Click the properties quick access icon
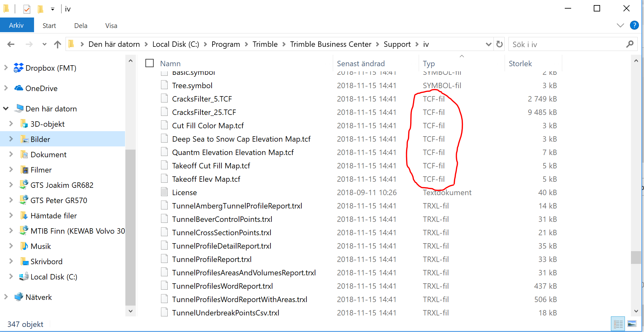644x332 pixels. coord(27,9)
